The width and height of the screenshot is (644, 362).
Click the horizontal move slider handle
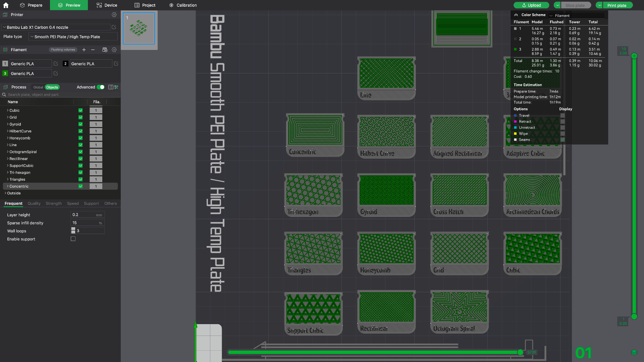[x=520, y=352]
